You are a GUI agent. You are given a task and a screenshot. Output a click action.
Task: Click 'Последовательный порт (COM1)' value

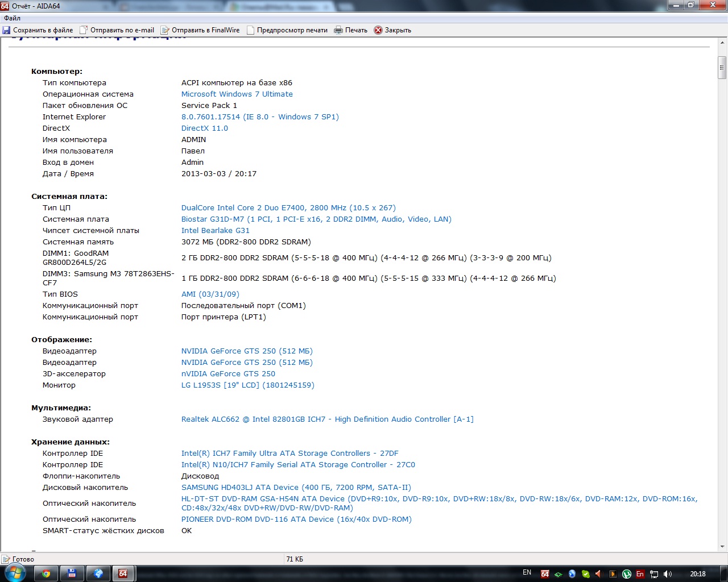point(243,306)
